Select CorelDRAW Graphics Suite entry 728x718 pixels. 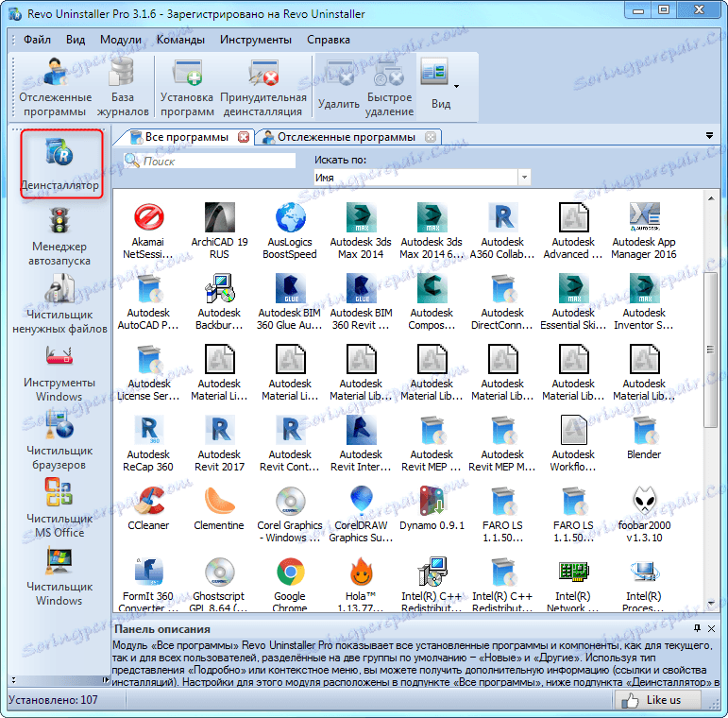[x=361, y=514]
